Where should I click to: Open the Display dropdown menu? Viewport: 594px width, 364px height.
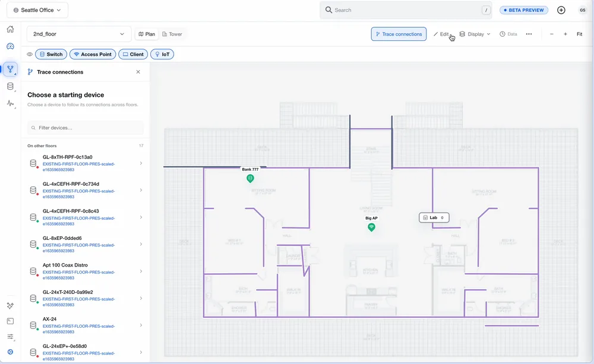pyautogui.click(x=475, y=34)
